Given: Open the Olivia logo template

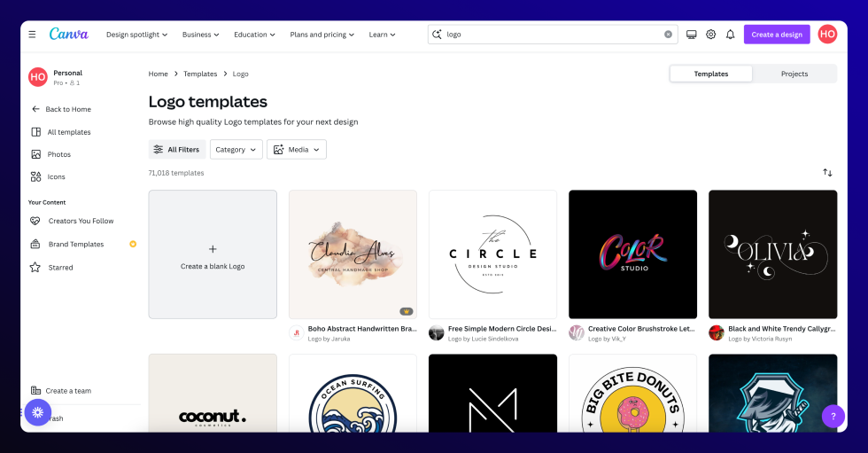Looking at the screenshot, I should (x=772, y=254).
